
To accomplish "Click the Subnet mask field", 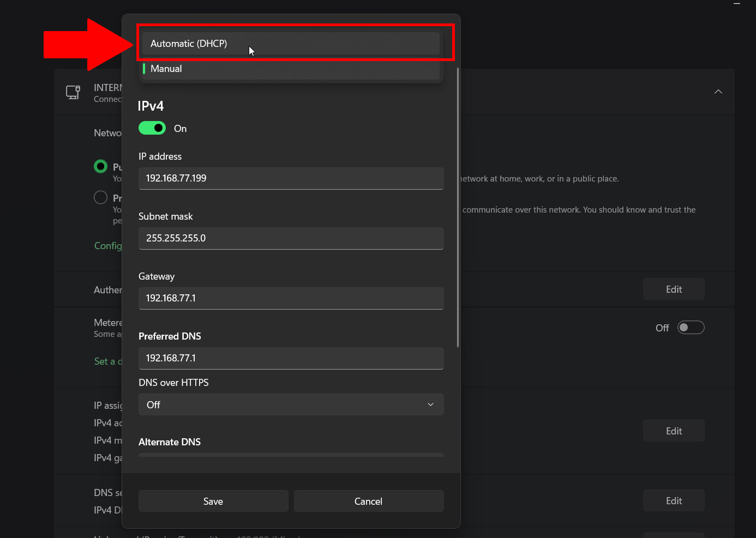I will [x=291, y=238].
